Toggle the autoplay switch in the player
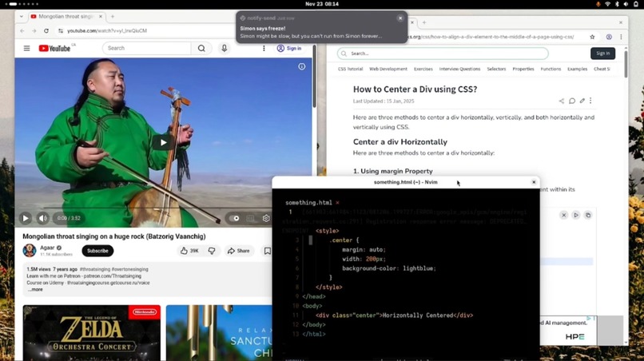The image size is (644, 361). (234, 218)
